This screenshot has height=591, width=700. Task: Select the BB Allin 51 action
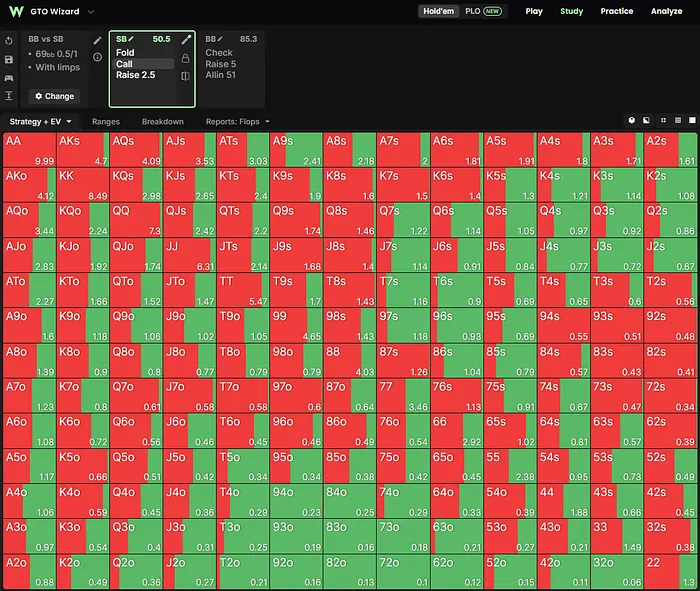click(220, 75)
